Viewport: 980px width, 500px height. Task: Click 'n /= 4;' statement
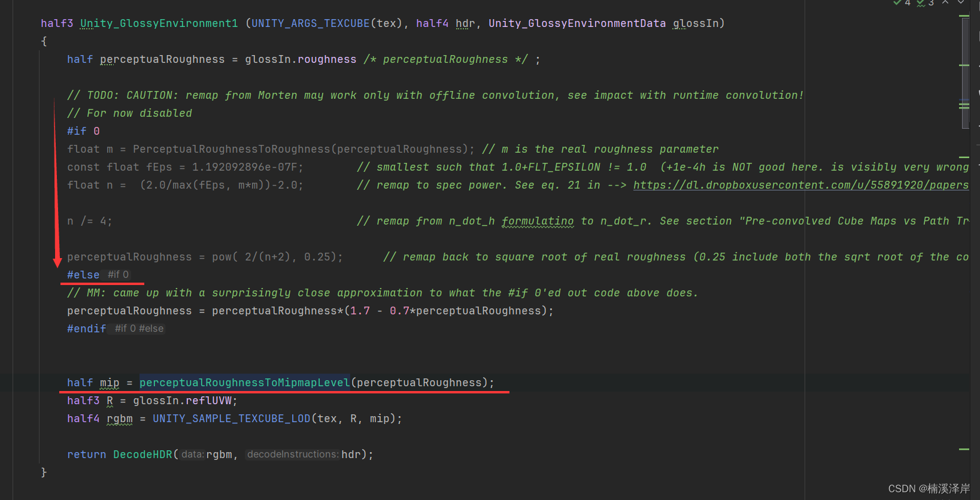pyautogui.click(x=90, y=221)
